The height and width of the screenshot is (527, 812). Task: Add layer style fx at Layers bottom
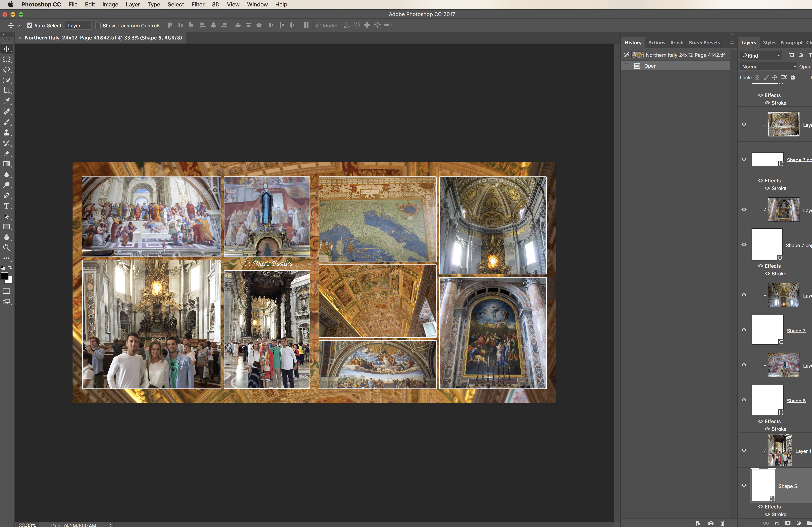coord(777,523)
